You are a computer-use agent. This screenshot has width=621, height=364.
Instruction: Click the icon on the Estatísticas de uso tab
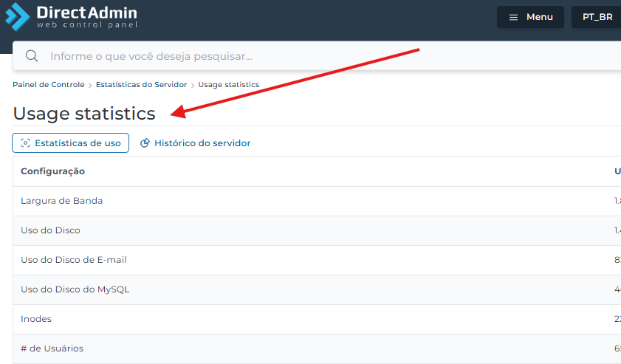coord(26,143)
